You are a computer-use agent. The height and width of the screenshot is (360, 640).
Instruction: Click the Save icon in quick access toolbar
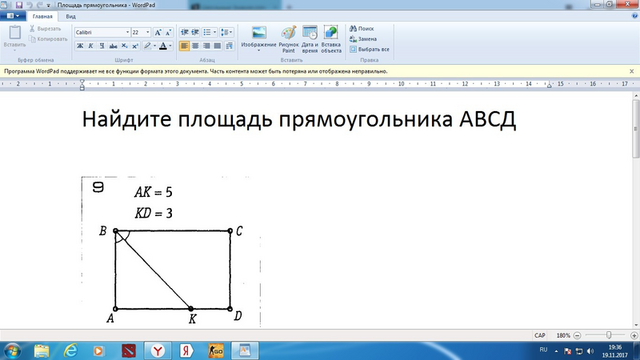click(19, 5)
